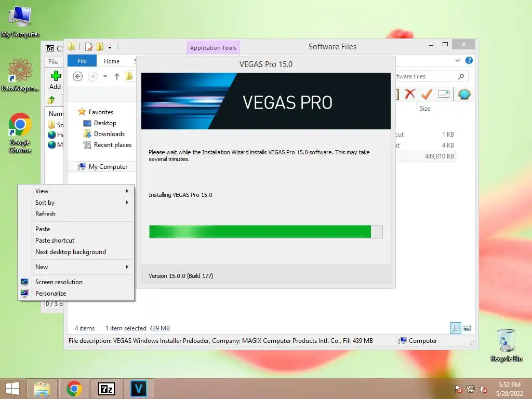Image resolution: width=532 pixels, height=399 pixels.
Task: Open the DataWagon desktop shortcut
Action: coord(20,75)
